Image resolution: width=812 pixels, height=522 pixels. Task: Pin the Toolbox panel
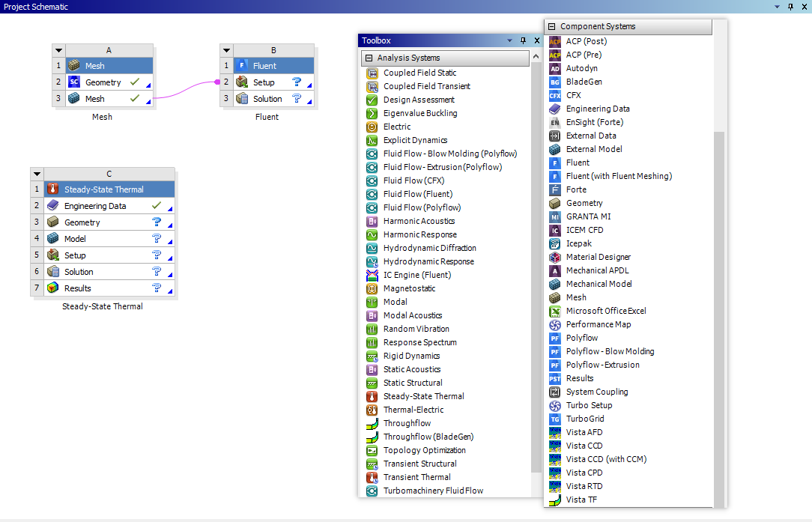(523, 40)
